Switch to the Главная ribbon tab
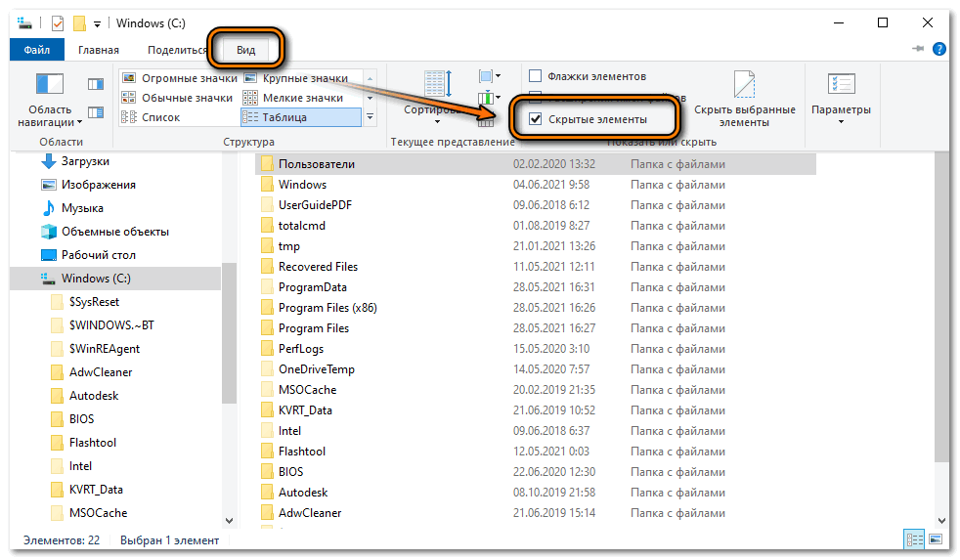 tap(99, 50)
